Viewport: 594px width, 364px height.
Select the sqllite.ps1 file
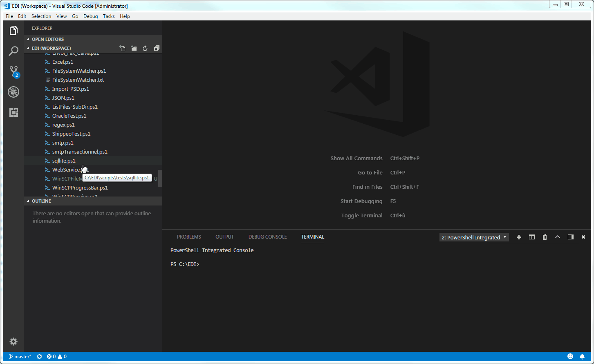click(x=63, y=161)
